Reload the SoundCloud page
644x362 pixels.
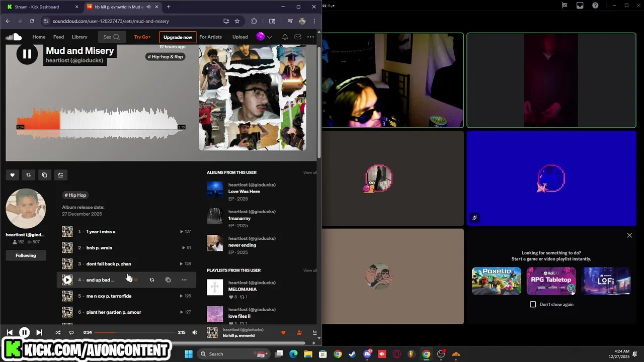point(32,21)
